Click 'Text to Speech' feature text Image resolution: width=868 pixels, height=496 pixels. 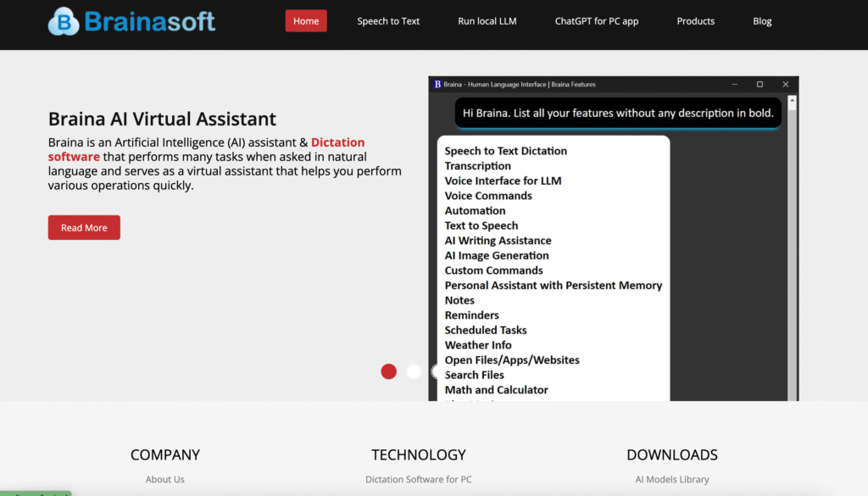pyautogui.click(x=481, y=226)
